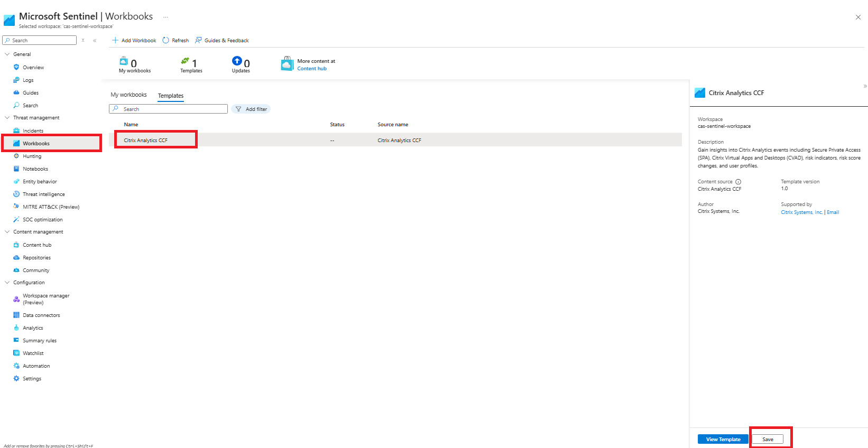The height and width of the screenshot is (448, 868).
Task: Focus the sidebar Search field
Action: point(40,40)
